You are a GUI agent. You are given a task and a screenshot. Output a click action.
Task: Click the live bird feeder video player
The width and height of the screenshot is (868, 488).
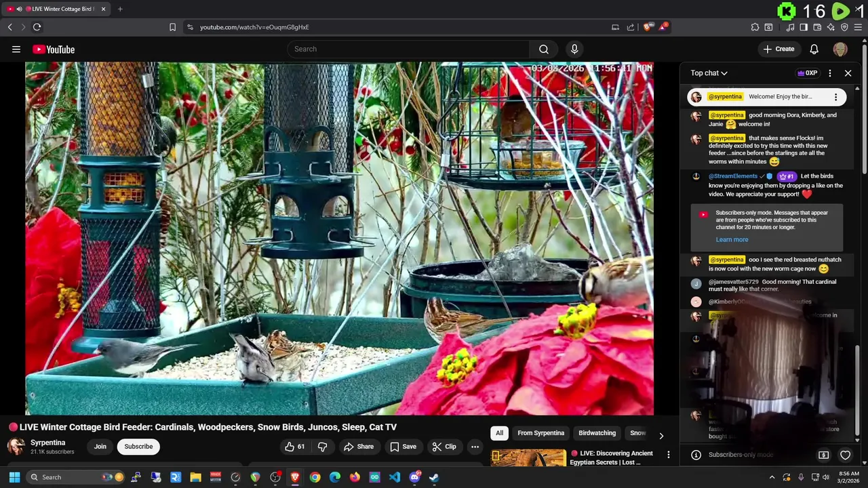[x=339, y=238]
